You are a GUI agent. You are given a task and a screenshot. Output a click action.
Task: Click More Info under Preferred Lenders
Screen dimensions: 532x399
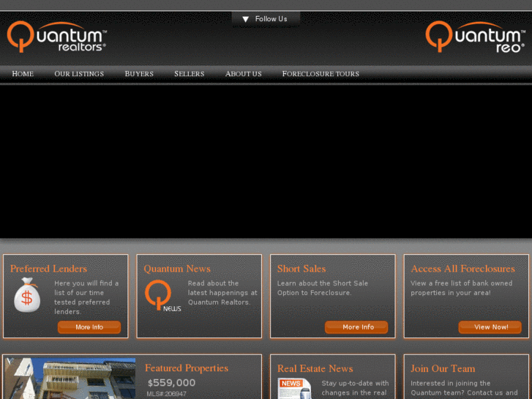coord(89,327)
